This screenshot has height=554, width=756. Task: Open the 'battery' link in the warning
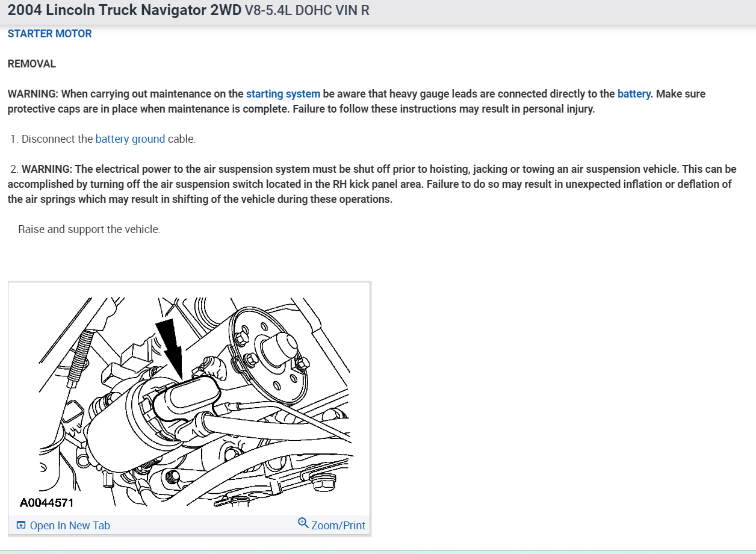click(x=634, y=94)
